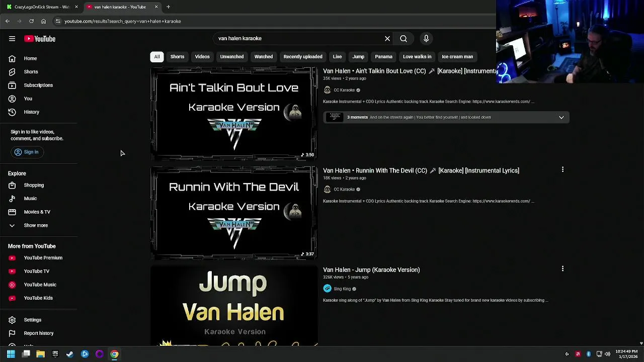Select the Videos filter chip
Viewport: 644px width, 362px height.
click(x=202, y=57)
